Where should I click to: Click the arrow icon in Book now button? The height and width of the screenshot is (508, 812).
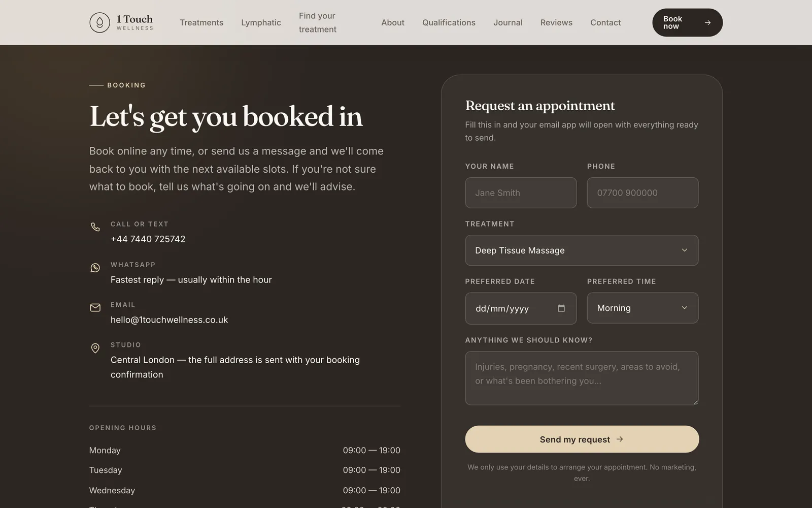click(707, 22)
